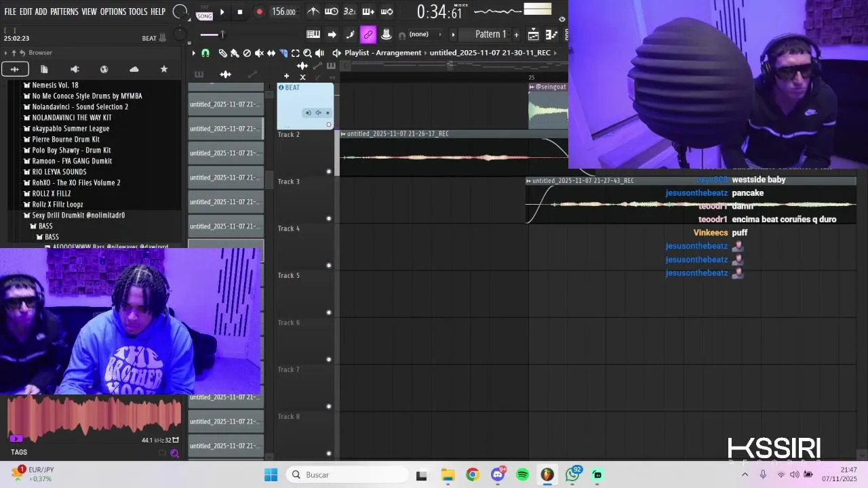Screen dimensions: 868x488
Task: Toggle the multilink to controllers knob icon
Action: (x=386, y=35)
